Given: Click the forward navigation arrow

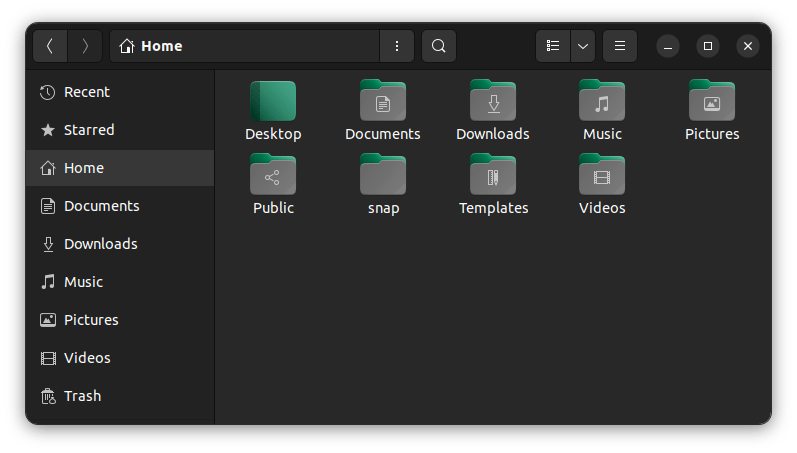Looking at the screenshot, I should pyautogui.click(x=85, y=46).
